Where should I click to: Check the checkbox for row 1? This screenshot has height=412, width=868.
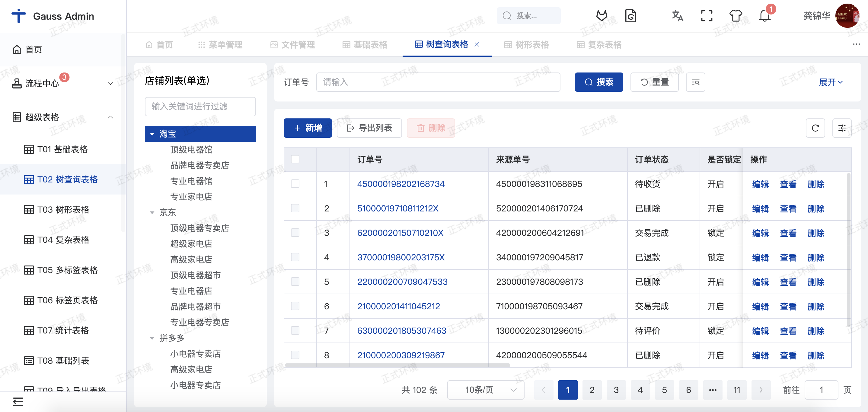[295, 184]
